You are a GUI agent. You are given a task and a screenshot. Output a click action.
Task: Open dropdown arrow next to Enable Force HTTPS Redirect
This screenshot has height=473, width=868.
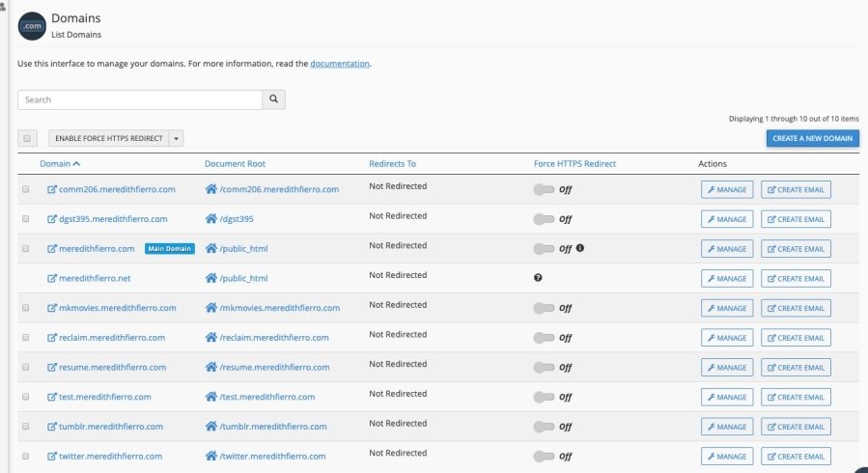pyautogui.click(x=176, y=138)
